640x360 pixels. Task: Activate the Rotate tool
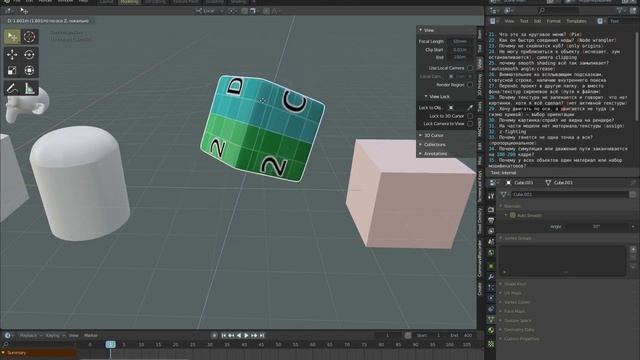(29, 54)
